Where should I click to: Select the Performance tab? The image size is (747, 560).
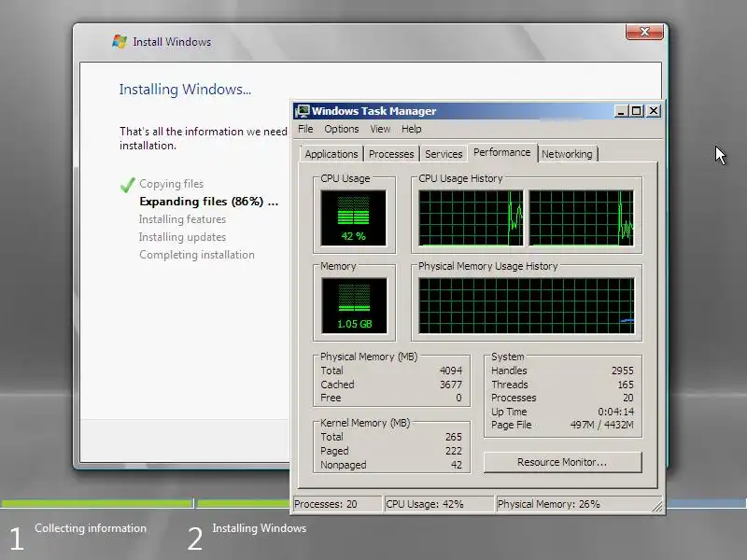click(501, 152)
